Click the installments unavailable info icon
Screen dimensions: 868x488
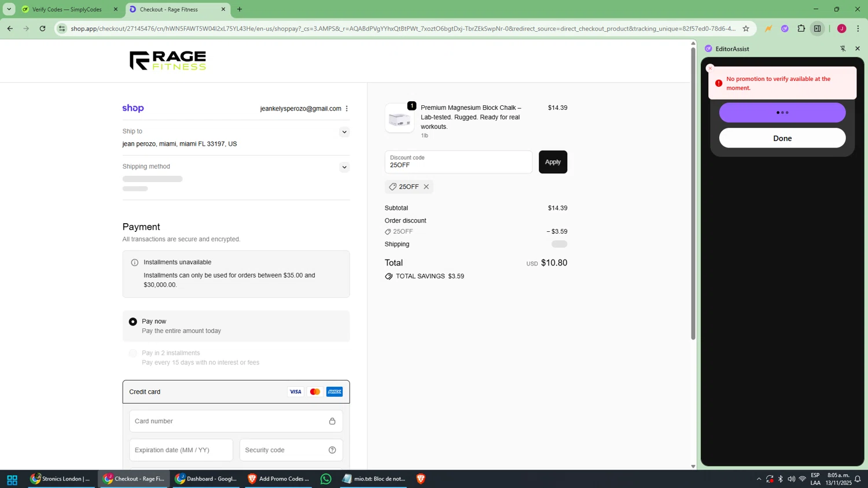coord(135,263)
